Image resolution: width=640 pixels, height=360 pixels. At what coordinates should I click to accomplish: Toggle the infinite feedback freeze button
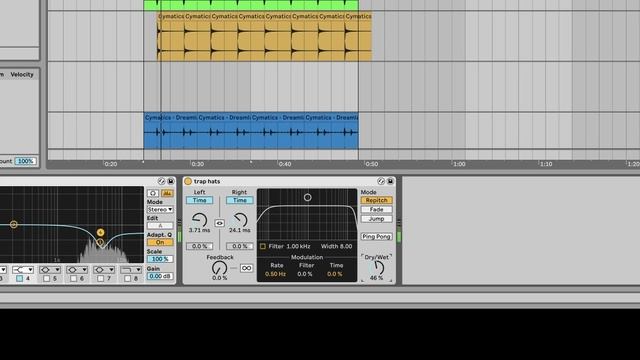[246, 268]
